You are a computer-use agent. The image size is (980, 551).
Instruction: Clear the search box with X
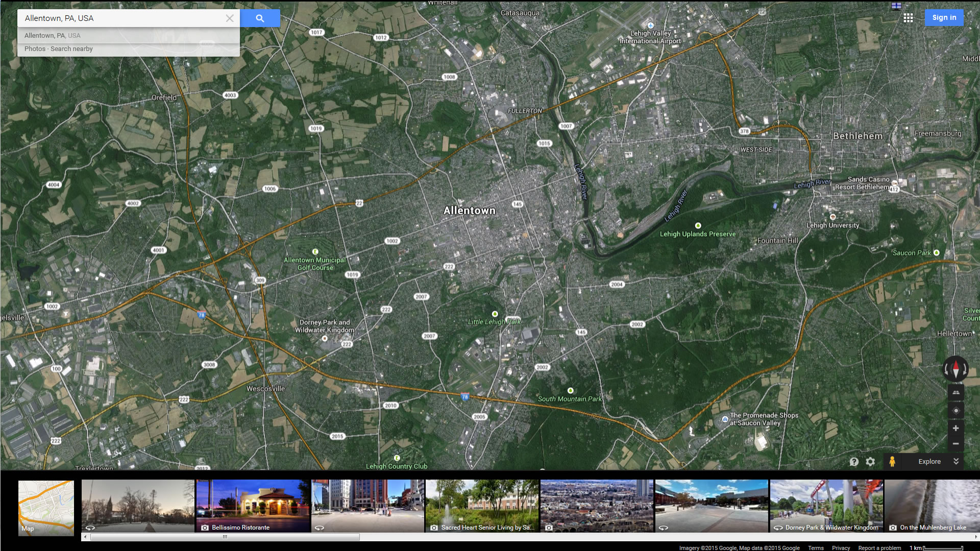coord(230,18)
